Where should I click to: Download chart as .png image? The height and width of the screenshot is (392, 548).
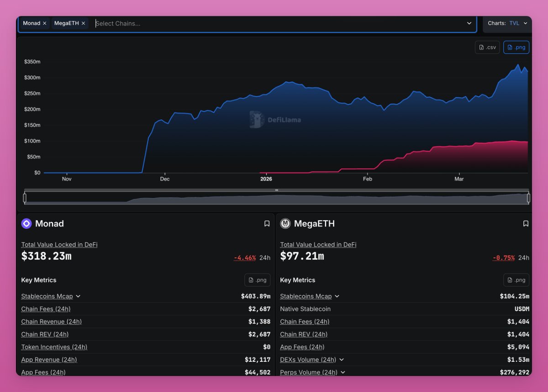516,48
